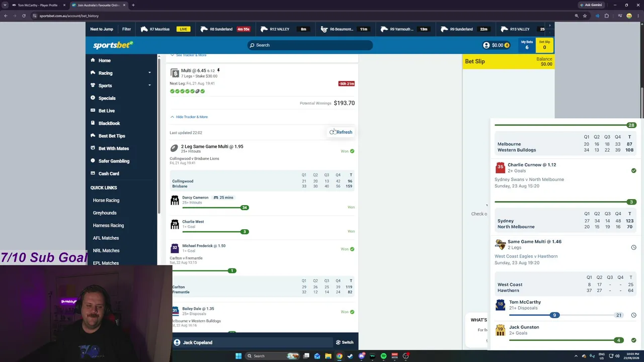Reload the page in Chrome

tap(24, 16)
